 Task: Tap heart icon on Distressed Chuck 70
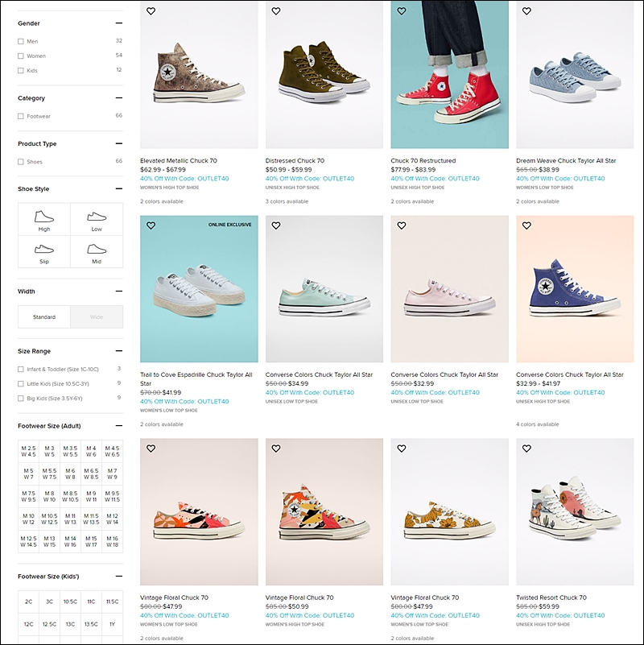276,11
